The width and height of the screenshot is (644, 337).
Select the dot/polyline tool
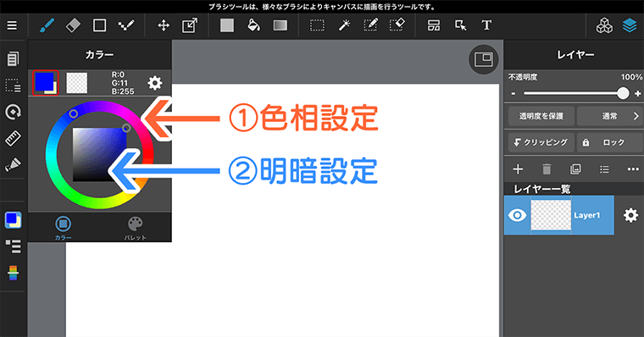pos(126,25)
